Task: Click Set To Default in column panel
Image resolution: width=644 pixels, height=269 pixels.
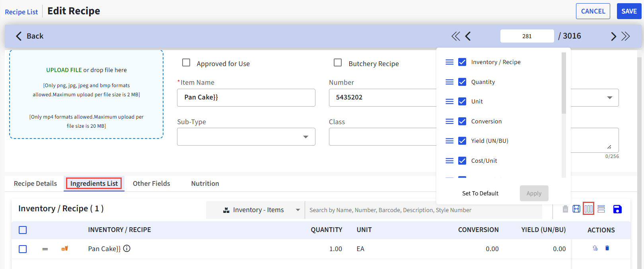Action: pyautogui.click(x=480, y=193)
